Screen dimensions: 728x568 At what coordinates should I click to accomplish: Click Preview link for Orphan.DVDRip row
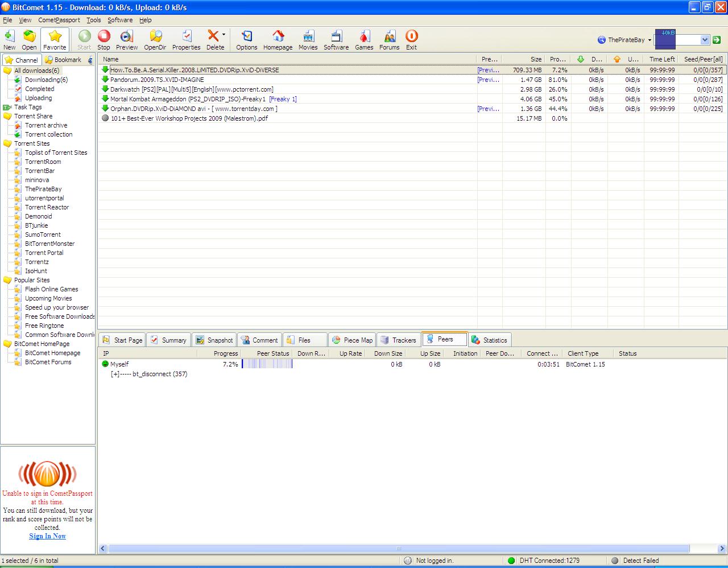click(489, 109)
